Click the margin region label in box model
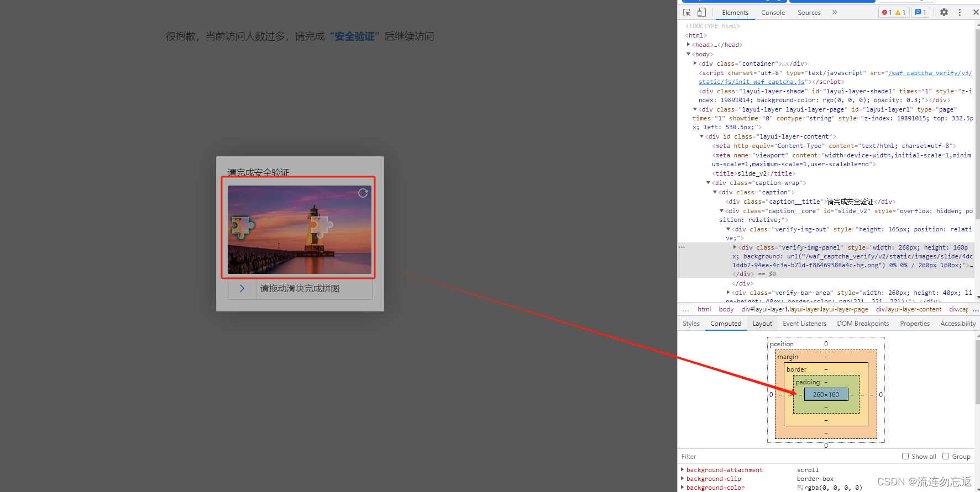Image resolution: width=980 pixels, height=492 pixels. point(788,357)
